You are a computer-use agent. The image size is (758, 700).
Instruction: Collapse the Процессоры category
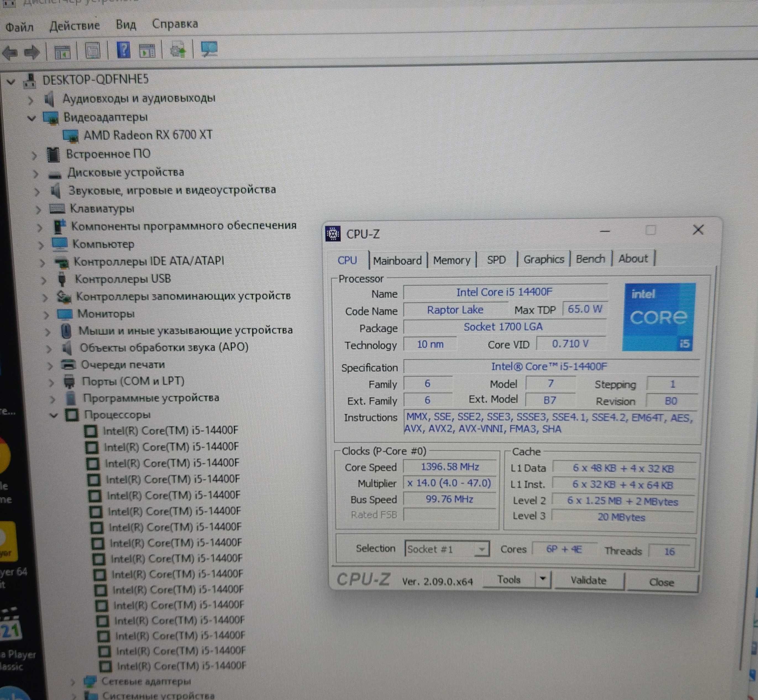[x=54, y=416]
